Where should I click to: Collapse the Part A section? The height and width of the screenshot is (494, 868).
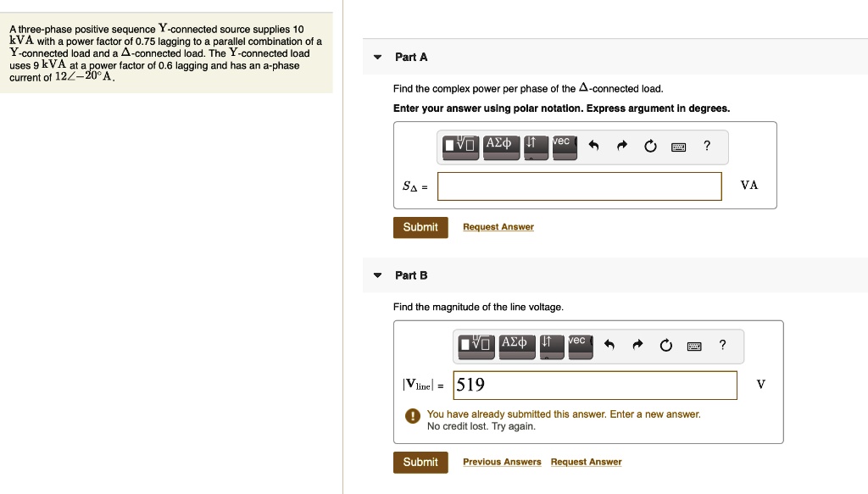click(x=378, y=58)
